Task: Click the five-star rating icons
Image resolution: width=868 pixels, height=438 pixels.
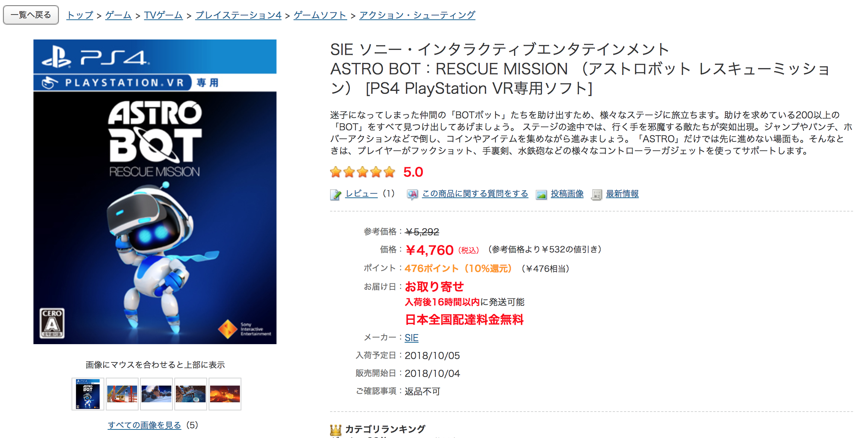Action: tap(362, 172)
